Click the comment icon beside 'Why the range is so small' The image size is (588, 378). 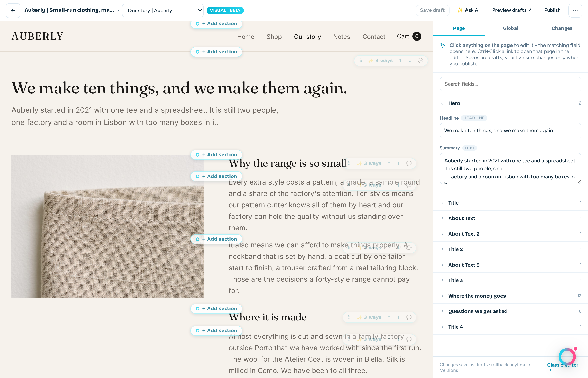coord(409,163)
